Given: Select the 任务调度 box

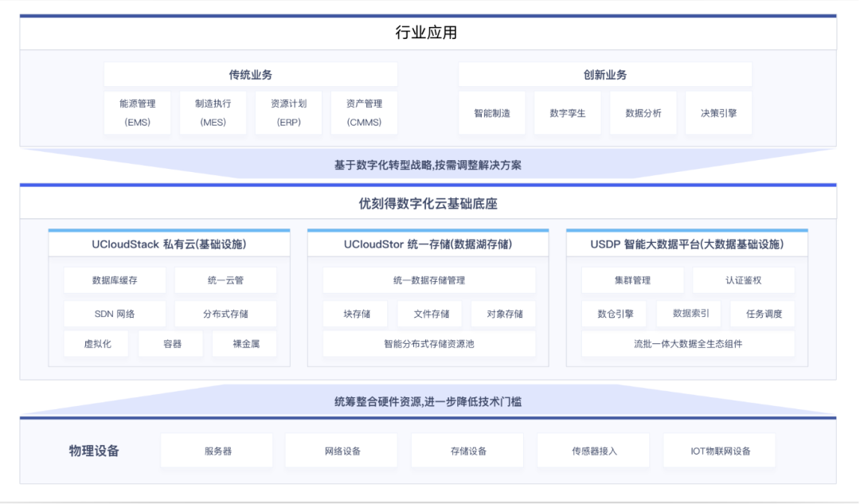Looking at the screenshot, I should tap(762, 314).
